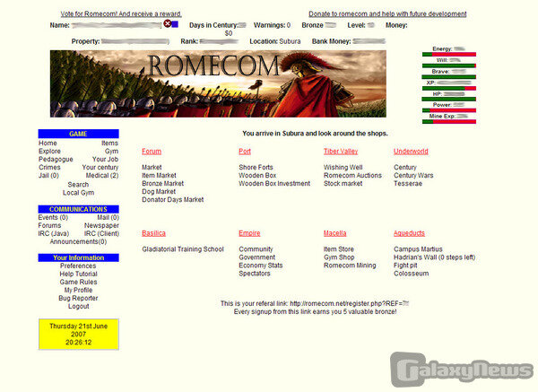This screenshot has width=538, height=392.
Task: Open Vote for Romecom reward link
Action: point(121,14)
